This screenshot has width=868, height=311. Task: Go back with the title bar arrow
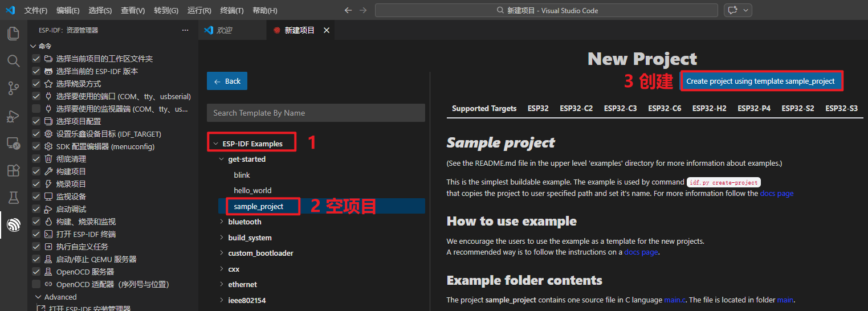(x=348, y=10)
